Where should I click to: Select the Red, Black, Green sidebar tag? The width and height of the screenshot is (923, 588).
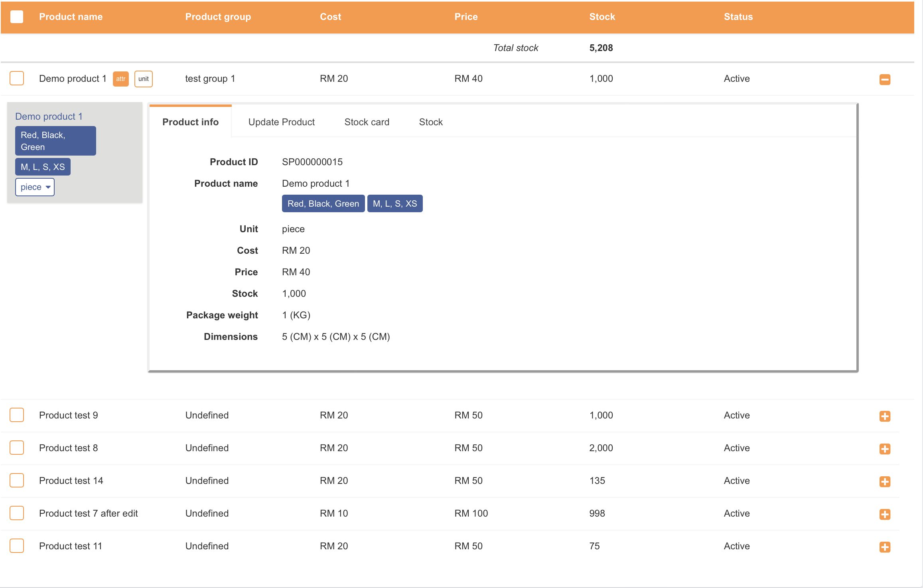(55, 141)
